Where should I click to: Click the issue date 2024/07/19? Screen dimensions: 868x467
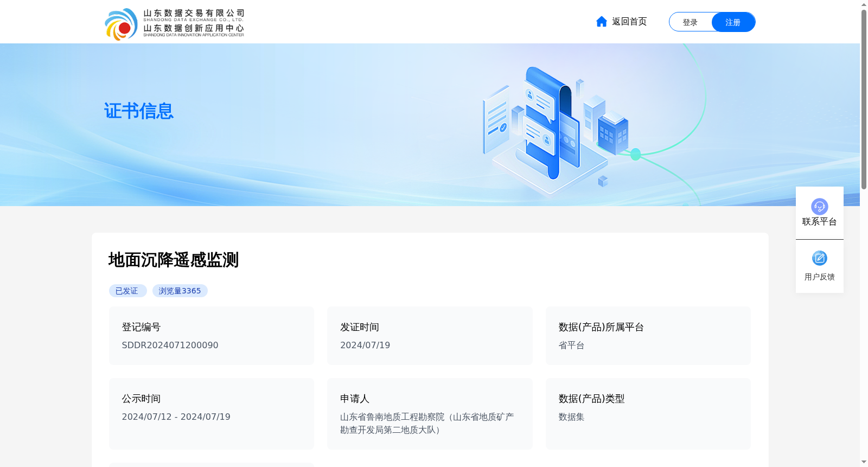tap(365, 345)
